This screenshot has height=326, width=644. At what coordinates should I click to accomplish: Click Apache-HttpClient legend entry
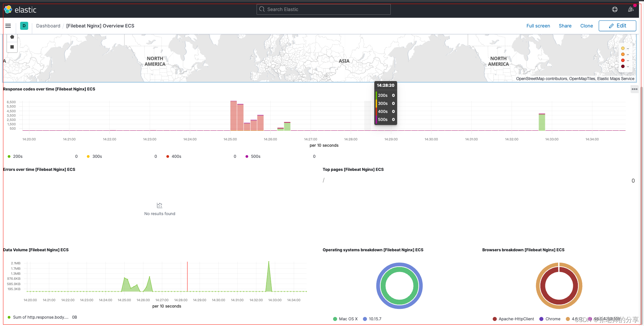tap(514, 319)
